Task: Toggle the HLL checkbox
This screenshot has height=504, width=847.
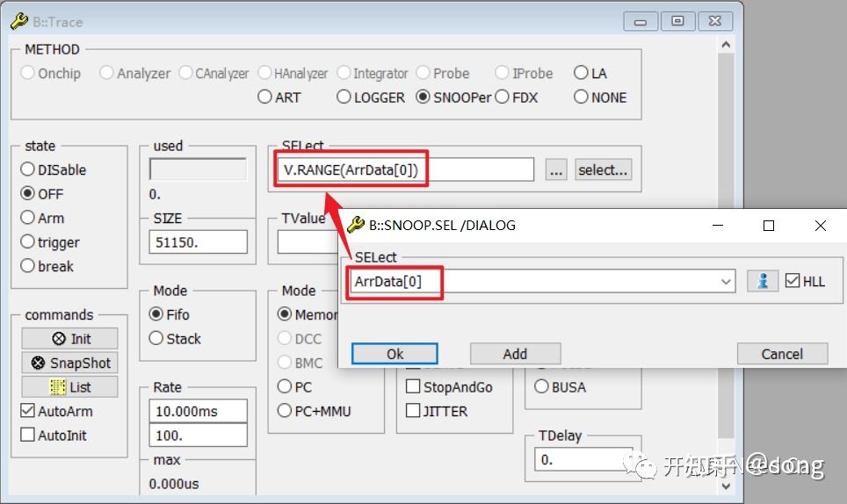Action: click(793, 281)
